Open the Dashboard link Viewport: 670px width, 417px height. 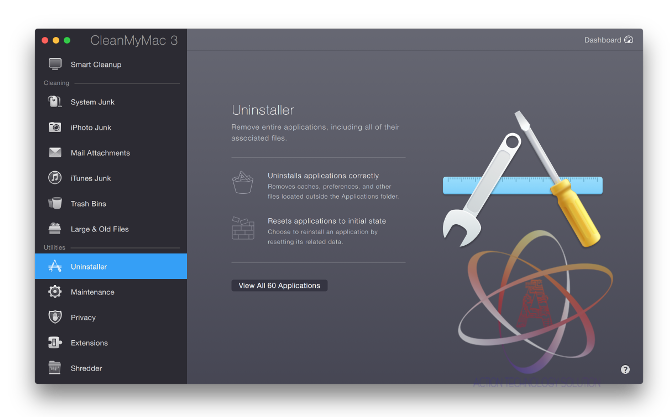pyautogui.click(x=602, y=40)
